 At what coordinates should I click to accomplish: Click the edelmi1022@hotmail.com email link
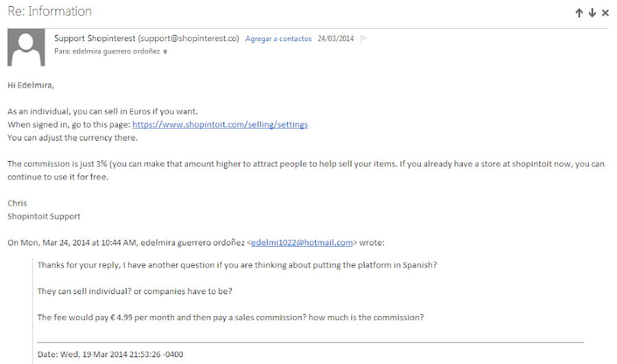(x=302, y=242)
